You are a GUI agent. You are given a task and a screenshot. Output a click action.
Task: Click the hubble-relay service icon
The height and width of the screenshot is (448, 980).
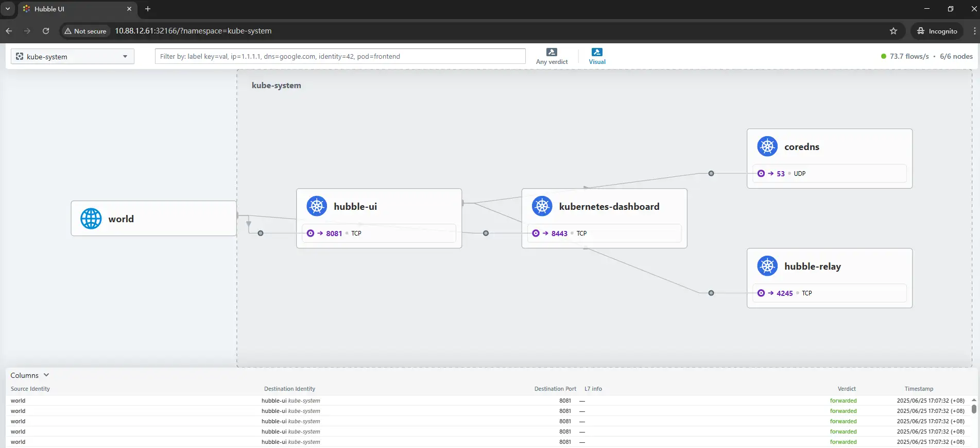[767, 266]
